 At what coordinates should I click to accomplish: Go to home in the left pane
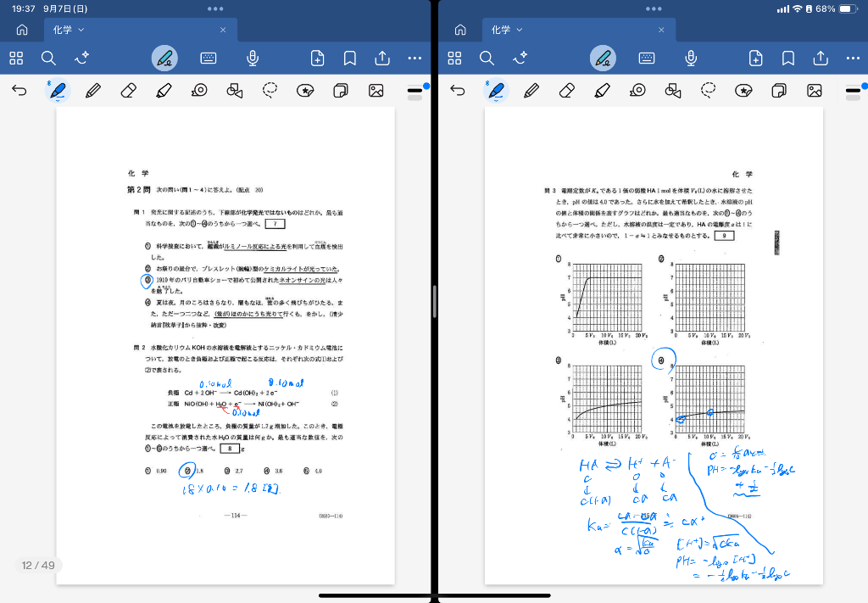coord(22,30)
